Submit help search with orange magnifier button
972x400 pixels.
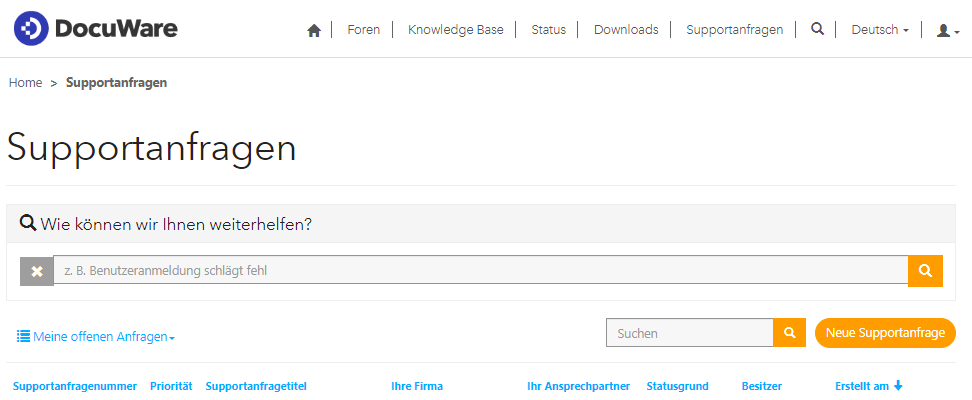(x=925, y=270)
